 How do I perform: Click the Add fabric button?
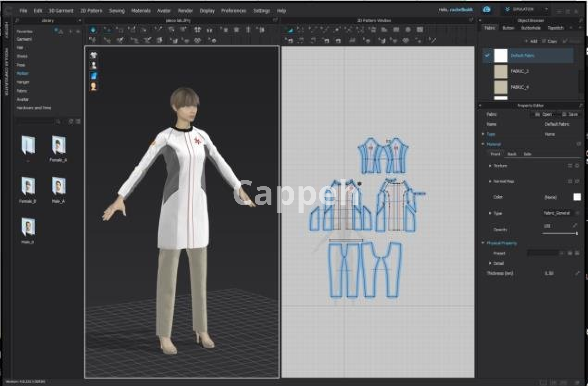point(531,41)
